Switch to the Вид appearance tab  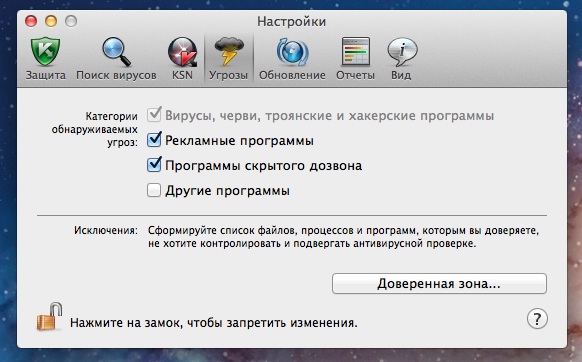pyautogui.click(x=402, y=59)
